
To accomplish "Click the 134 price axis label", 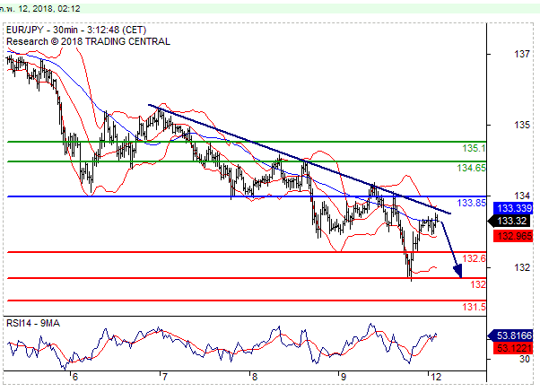I will click(x=522, y=196).
